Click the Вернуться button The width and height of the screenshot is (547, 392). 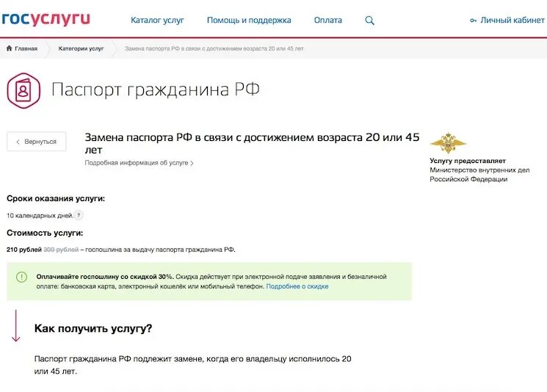point(36,142)
